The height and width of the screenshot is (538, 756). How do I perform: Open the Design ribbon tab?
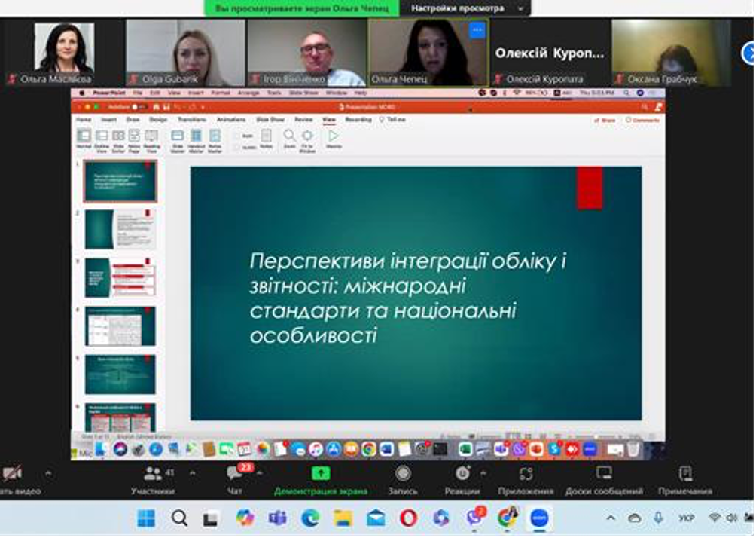[x=157, y=119]
